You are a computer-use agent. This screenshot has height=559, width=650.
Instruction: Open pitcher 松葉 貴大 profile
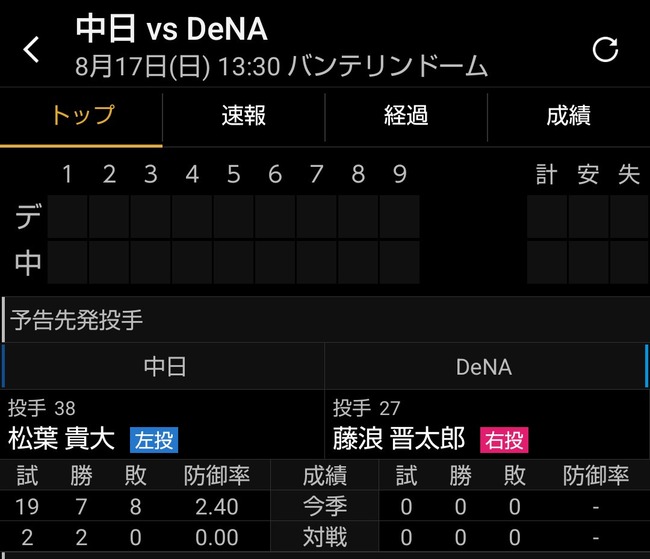61,439
